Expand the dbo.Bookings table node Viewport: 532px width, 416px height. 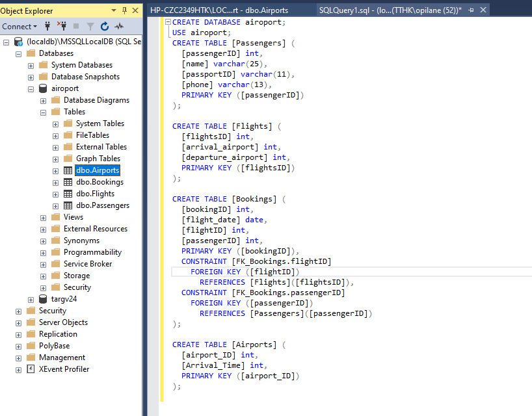[x=56, y=183]
